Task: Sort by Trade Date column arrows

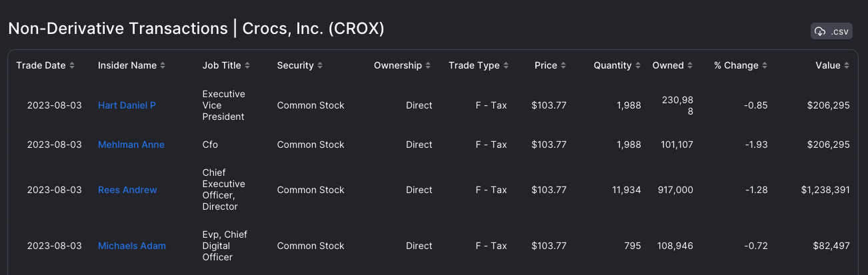Action: coord(72,65)
